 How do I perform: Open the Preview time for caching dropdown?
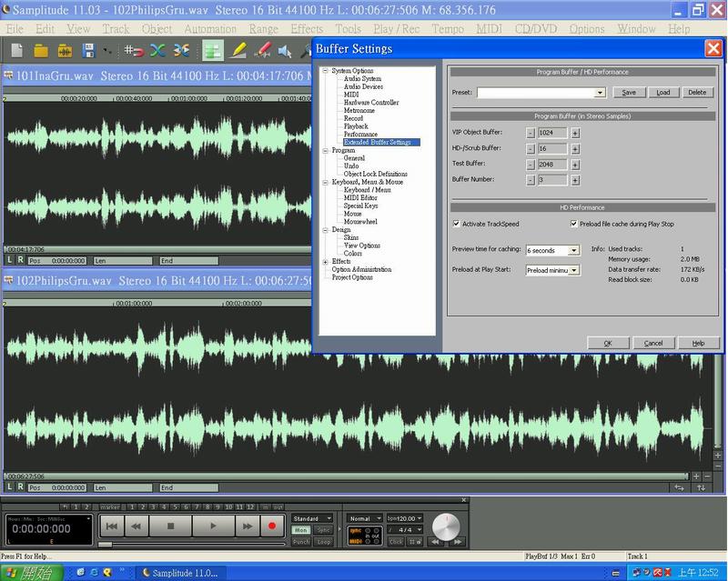(574, 250)
